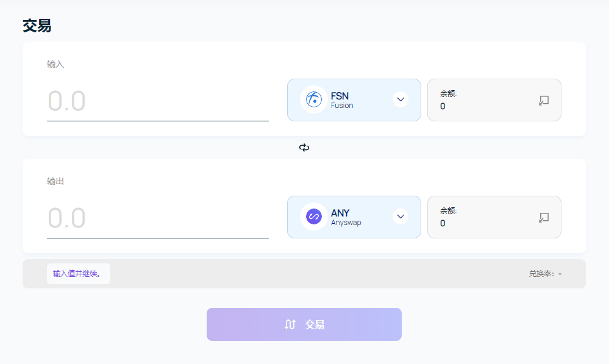Click the 余额 balance box for ANY
The width and height of the screenshot is (609, 364).
[494, 216]
